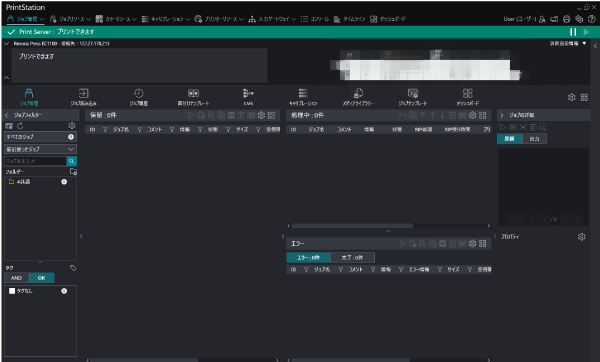Viewport: 600px width, 362px height.
Task: Click the play button on the Print Server bar
Action: 586,32
